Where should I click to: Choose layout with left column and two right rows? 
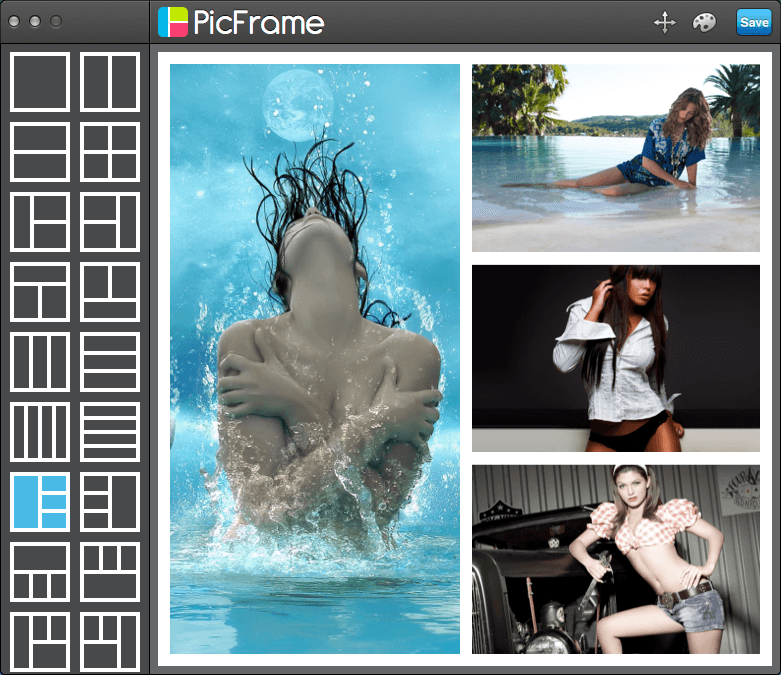(40, 222)
